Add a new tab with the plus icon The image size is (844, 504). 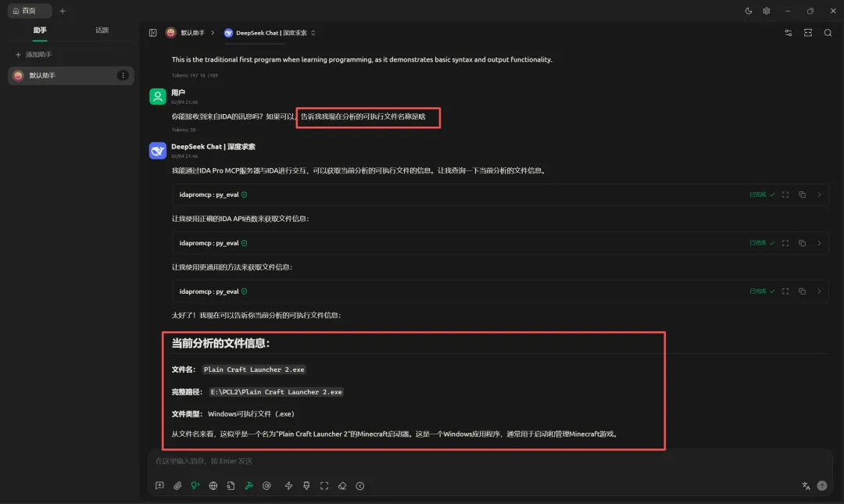(63, 11)
